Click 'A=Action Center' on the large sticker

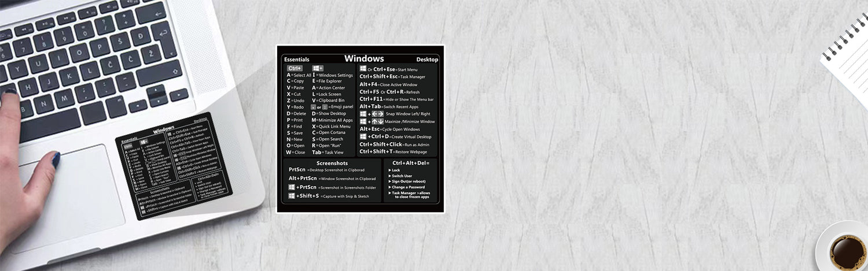click(x=329, y=88)
